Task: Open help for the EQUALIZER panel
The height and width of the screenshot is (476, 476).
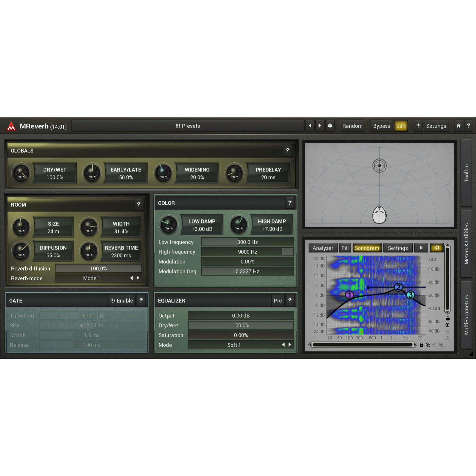Action: coord(290,300)
